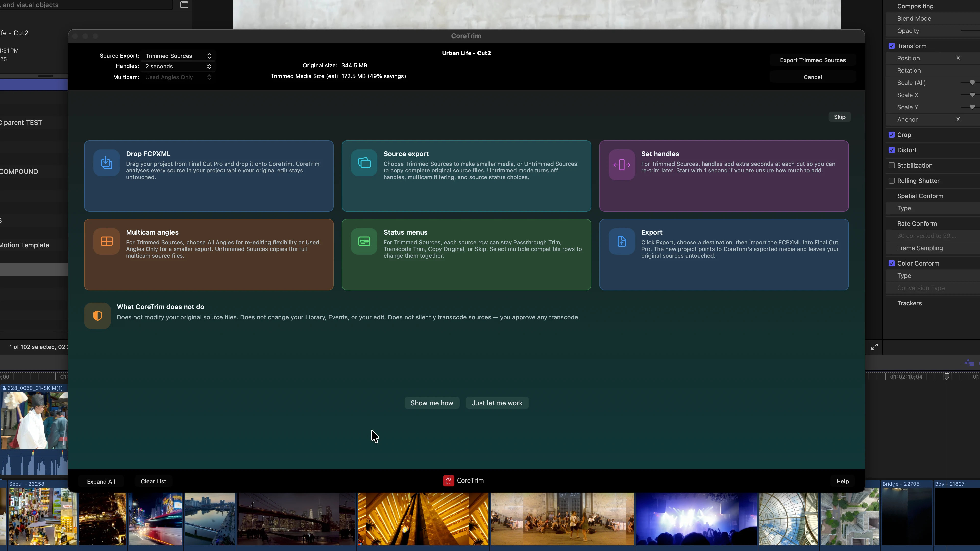This screenshot has width=980, height=551.
Task: Click the expand arrows icon below the inspector
Action: pyautogui.click(x=874, y=347)
